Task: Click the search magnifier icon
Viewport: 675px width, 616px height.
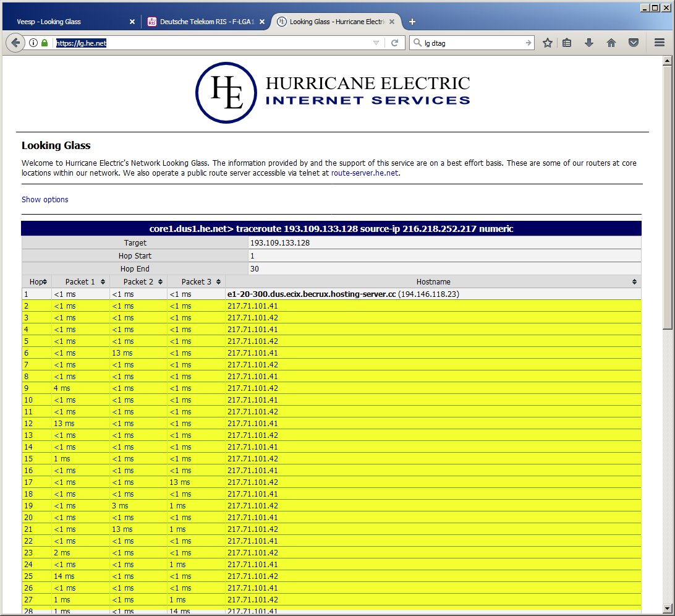Action: click(x=417, y=43)
